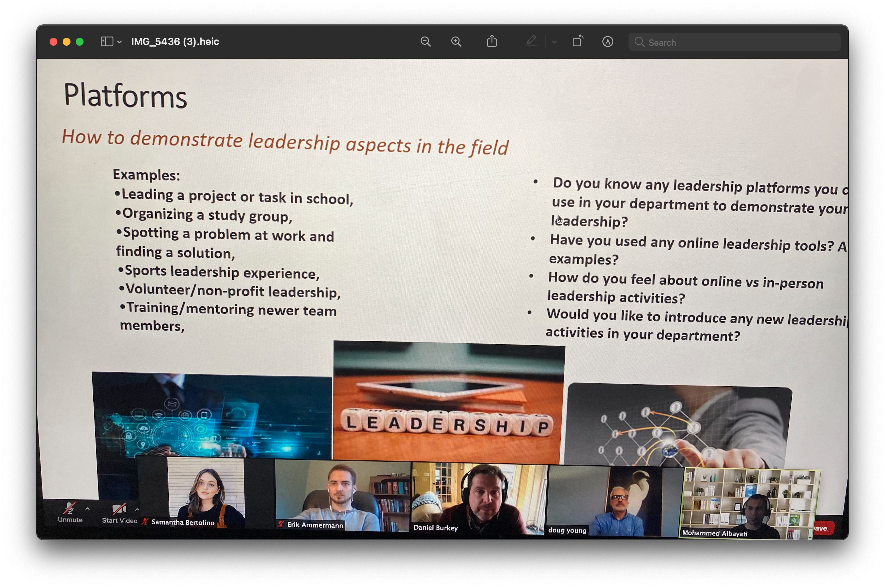This screenshot has width=885, height=588.
Task: Toggle the sidebar view icon
Action: pos(107,41)
